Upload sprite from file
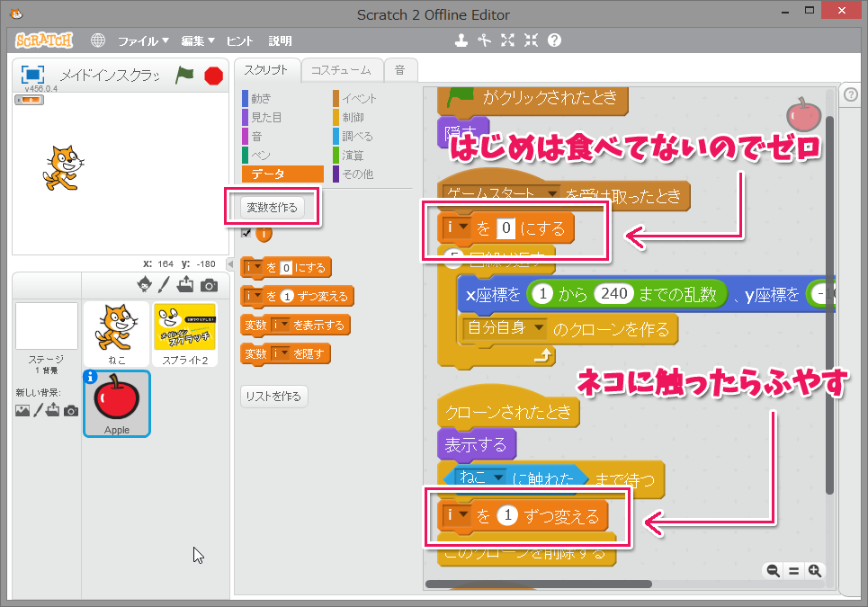The image size is (868, 607). (x=185, y=284)
